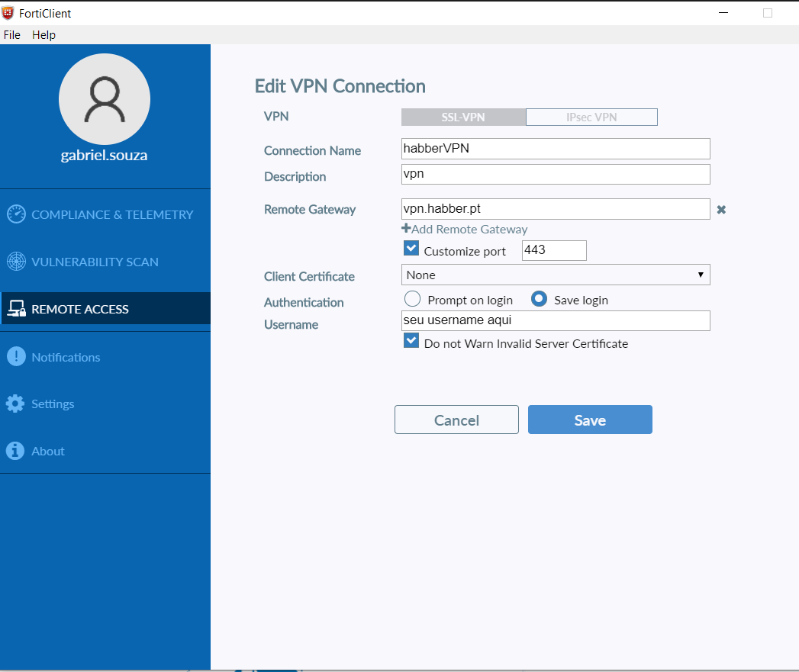Click the Cancel button
799x672 pixels.
[456, 420]
